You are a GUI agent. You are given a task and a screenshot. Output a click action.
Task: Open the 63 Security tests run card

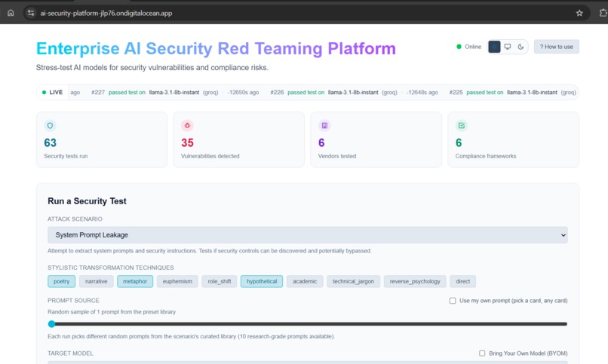coord(102,139)
